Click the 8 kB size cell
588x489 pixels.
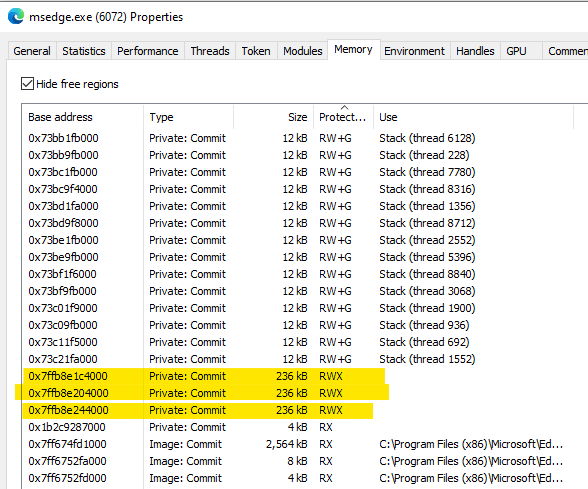297,461
